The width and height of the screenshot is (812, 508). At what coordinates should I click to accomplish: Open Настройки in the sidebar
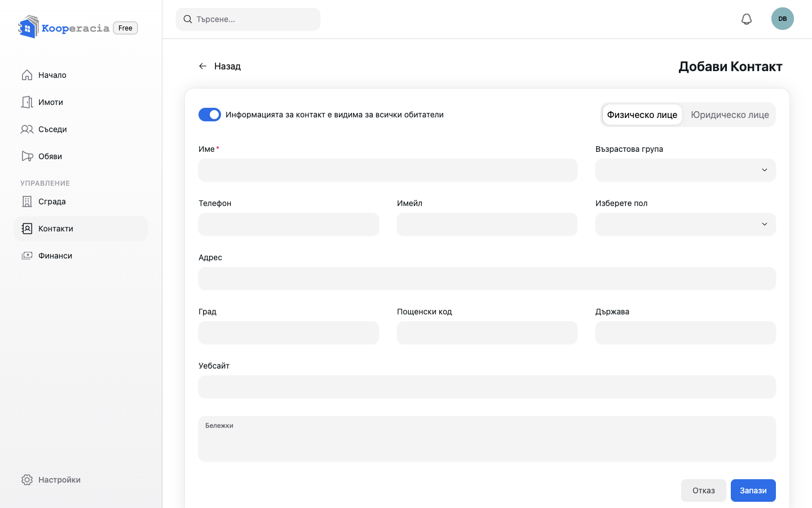coord(81,480)
